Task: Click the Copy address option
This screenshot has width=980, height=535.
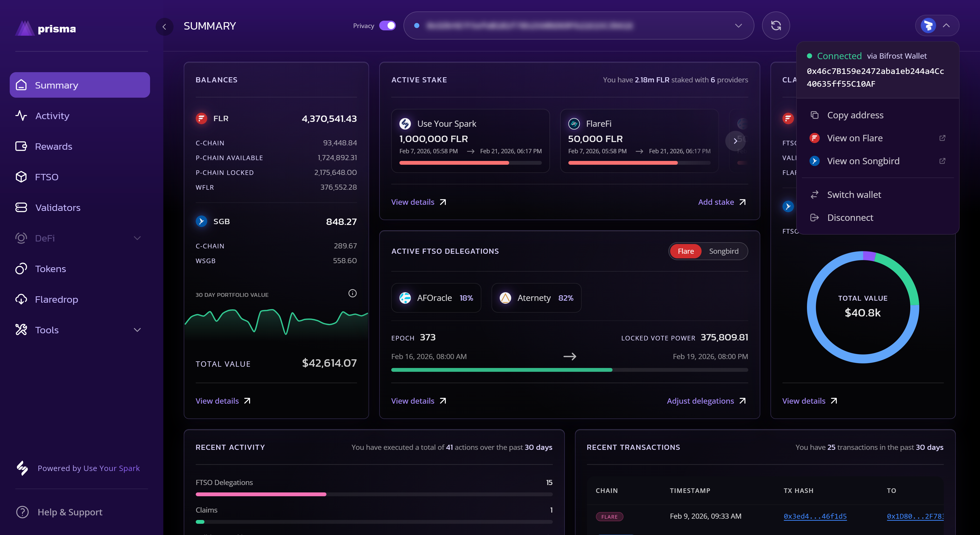Action: pyautogui.click(x=855, y=115)
